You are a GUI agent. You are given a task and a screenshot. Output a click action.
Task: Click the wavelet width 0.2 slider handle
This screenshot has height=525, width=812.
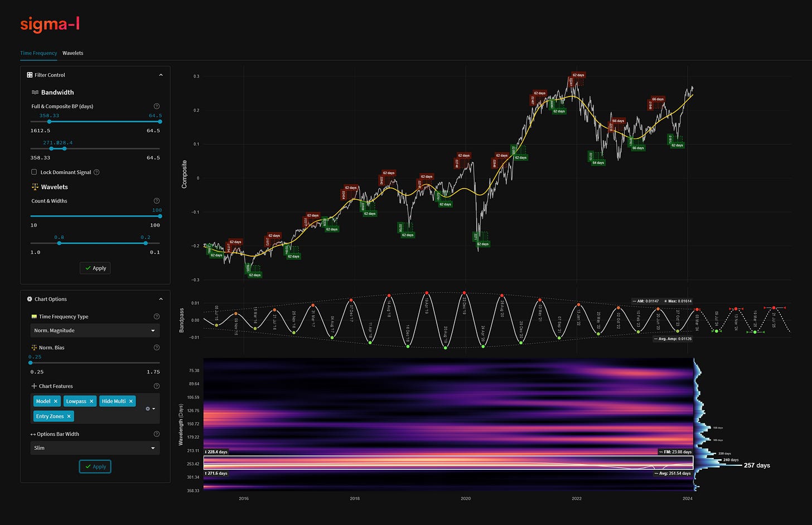146,243
